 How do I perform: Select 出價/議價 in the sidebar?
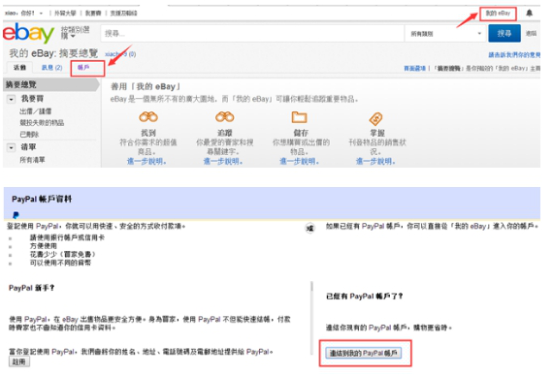click(x=35, y=111)
